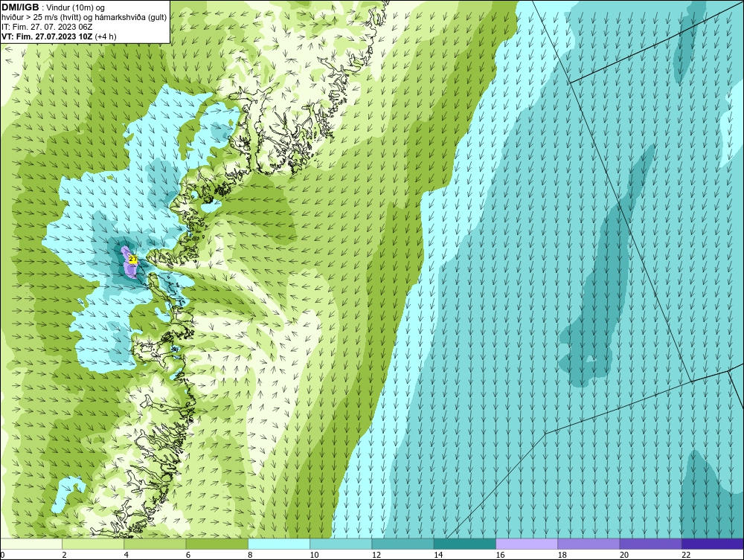Click the scale label 6
This screenshot has height=560, width=744.
188,555
